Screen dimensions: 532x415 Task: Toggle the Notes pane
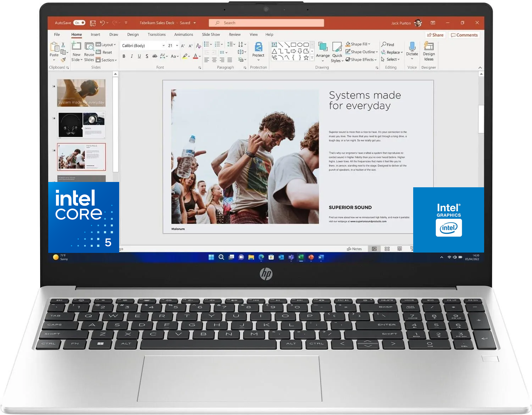pos(354,249)
